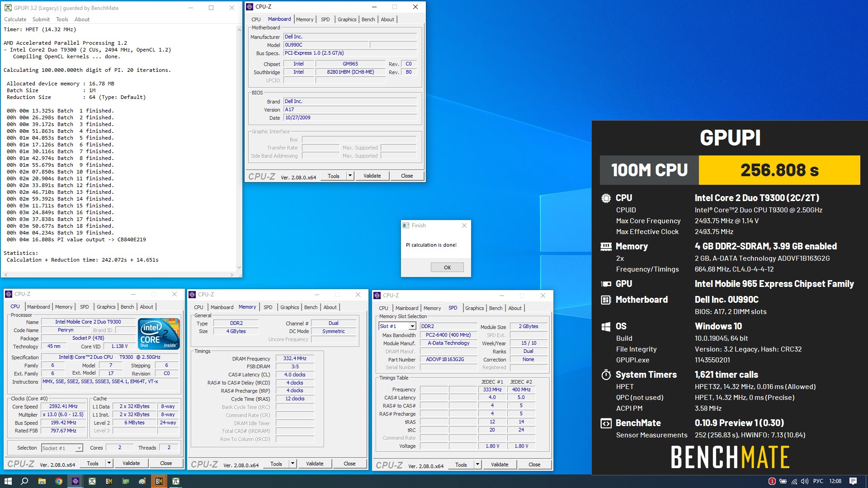Click GPUPI horizontal scrollbar right arrow

(232, 275)
